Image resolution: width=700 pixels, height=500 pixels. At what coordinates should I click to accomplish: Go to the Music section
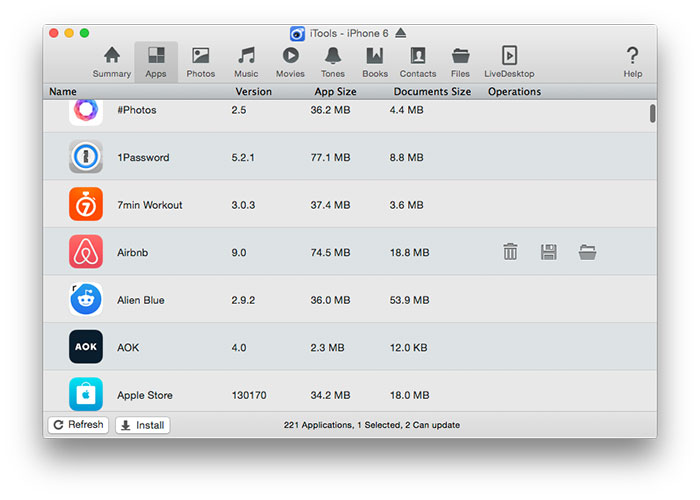pyautogui.click(x=246, y=62)
